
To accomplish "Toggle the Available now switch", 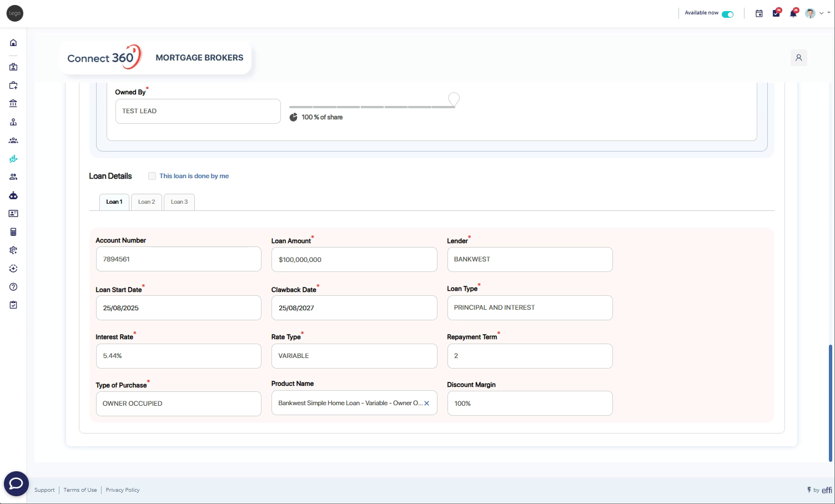I will (728, 14).
